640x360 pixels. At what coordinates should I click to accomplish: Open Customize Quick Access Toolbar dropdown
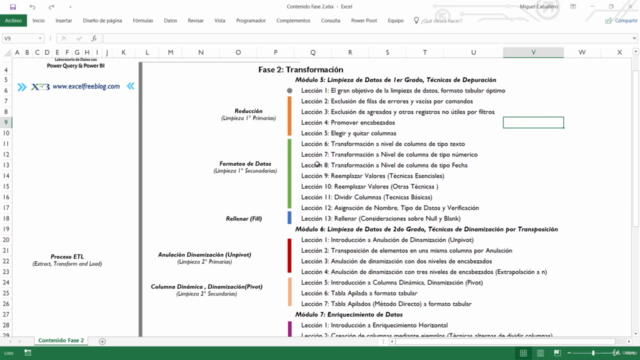tap(70, 7)
